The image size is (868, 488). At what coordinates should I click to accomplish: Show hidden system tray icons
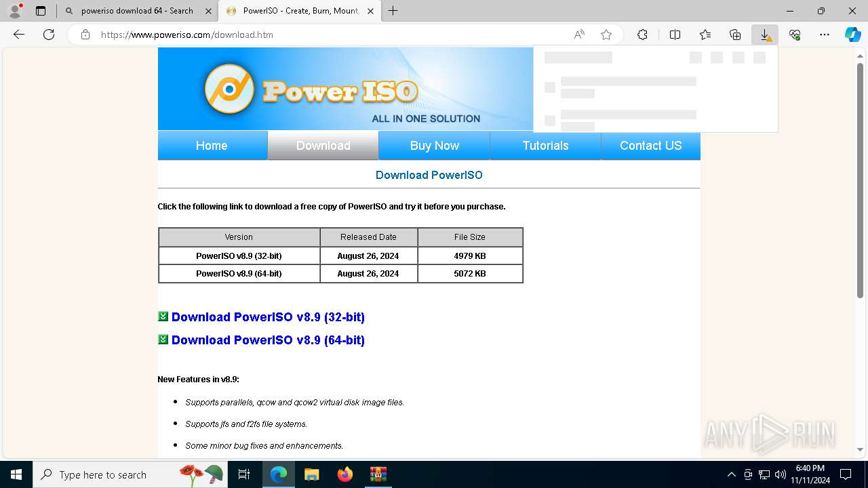731,474
